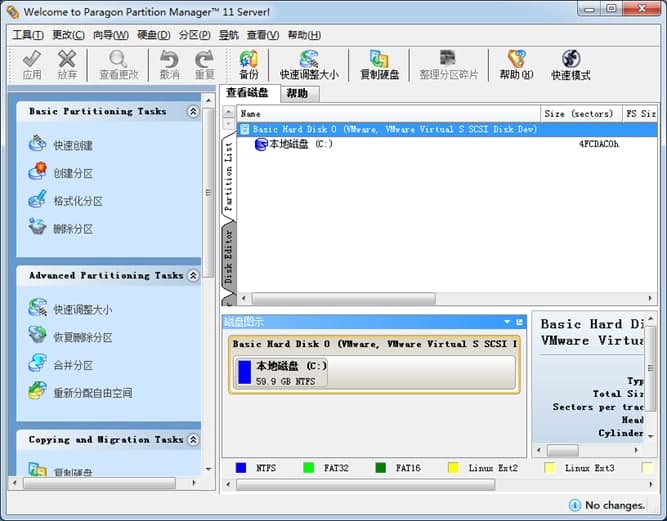The width and height of the screenshot is (667, 521).
Task: Select 本地磁盘 (C:) partition row in list
Action: pyautogui.click(x=447, y=144)
